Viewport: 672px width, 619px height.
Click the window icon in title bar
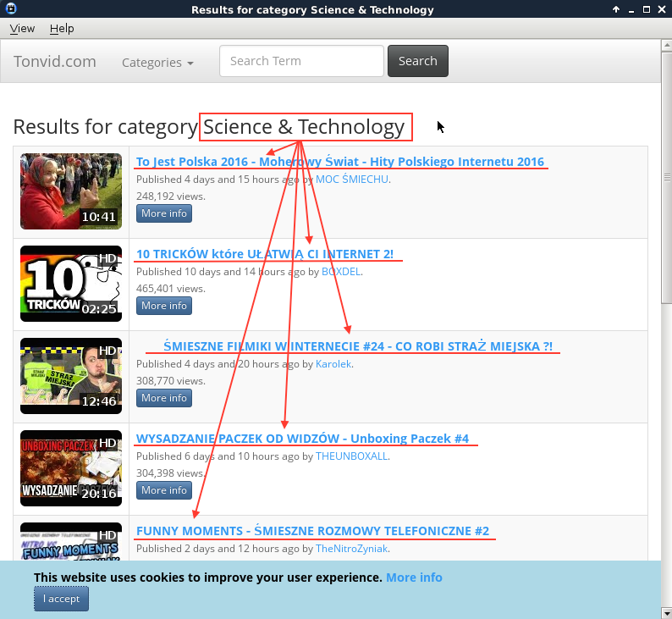[10, 9]
